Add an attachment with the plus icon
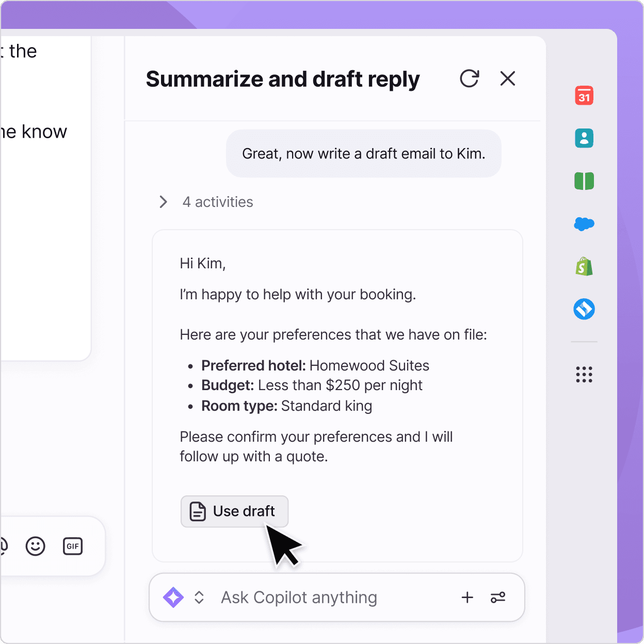Screen dimensions: 644x644 point(468,598)
